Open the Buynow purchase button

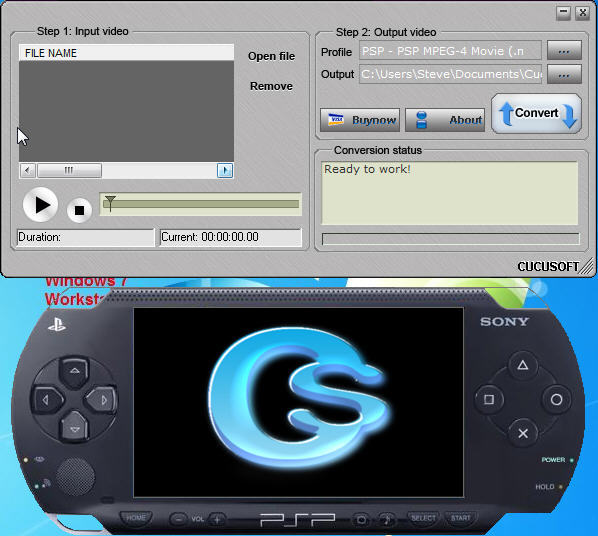[x=360, y=120]
